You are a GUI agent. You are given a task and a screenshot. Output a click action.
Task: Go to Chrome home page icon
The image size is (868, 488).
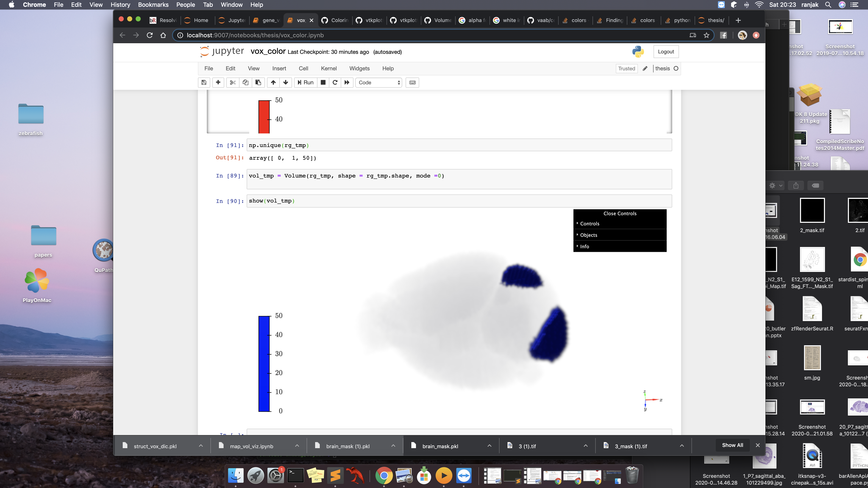click(163, 35)
